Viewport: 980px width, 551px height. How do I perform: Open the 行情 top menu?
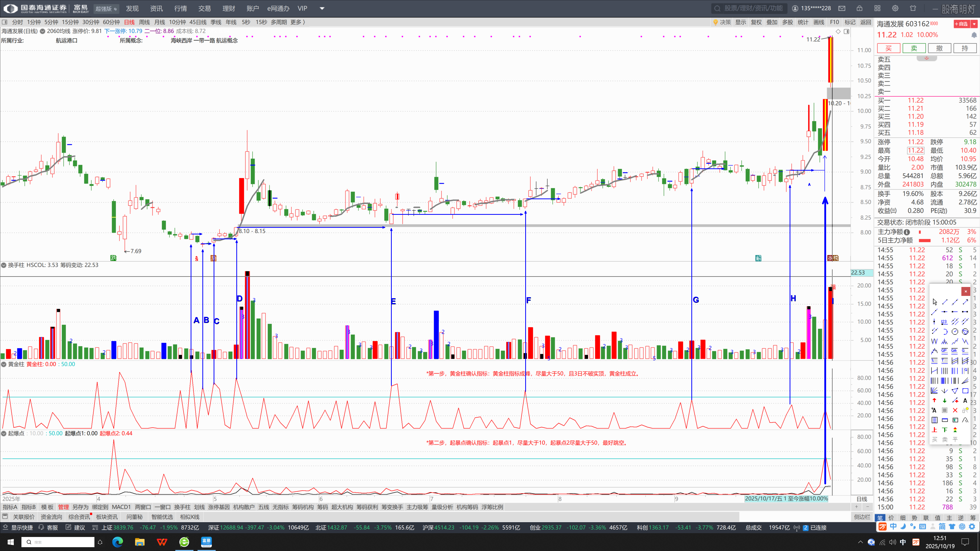point(180,8)
